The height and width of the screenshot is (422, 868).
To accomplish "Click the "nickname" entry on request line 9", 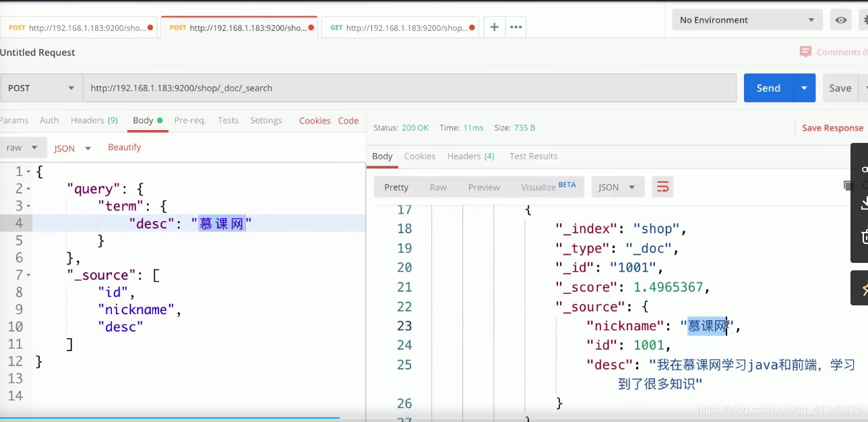I will [139, 309].
